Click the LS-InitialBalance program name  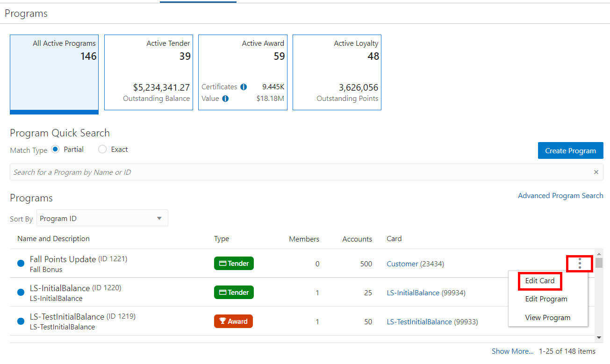tap(60, 288)
